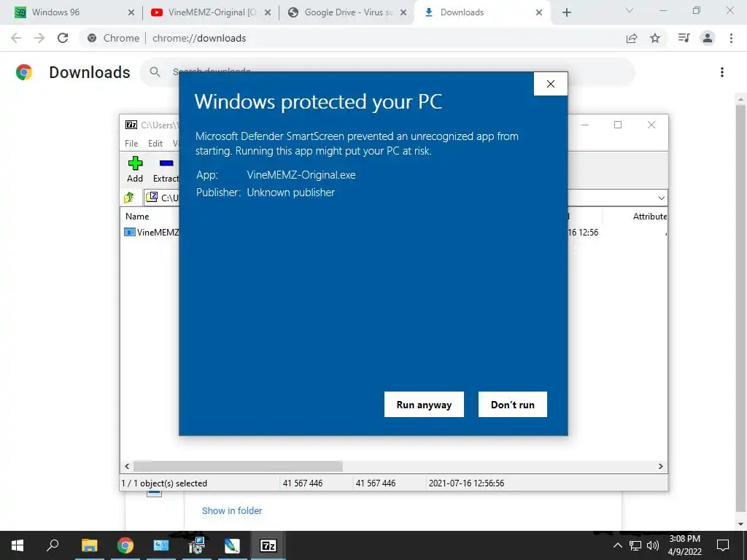
Task: Open the Downloads page more actions menu
Action: coord(721,72)
